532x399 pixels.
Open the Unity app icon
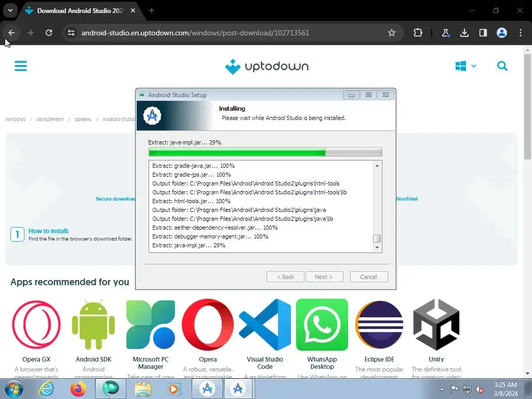coord(436,325)
